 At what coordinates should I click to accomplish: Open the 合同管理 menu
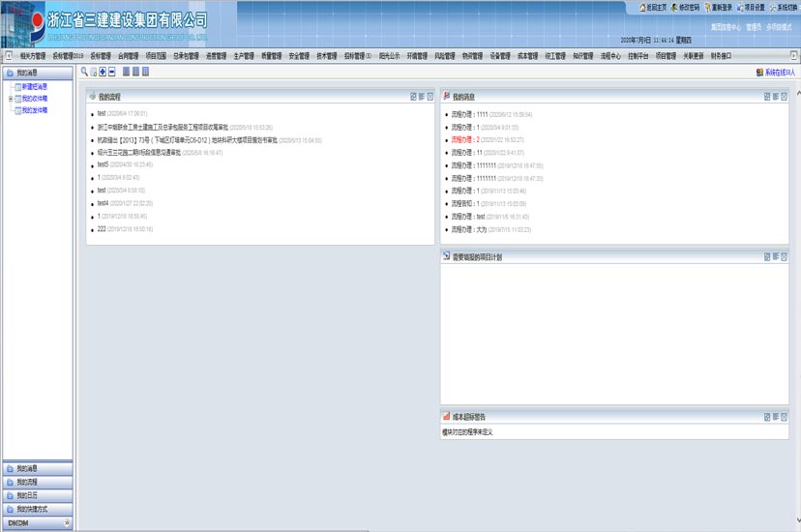(129, 56)
